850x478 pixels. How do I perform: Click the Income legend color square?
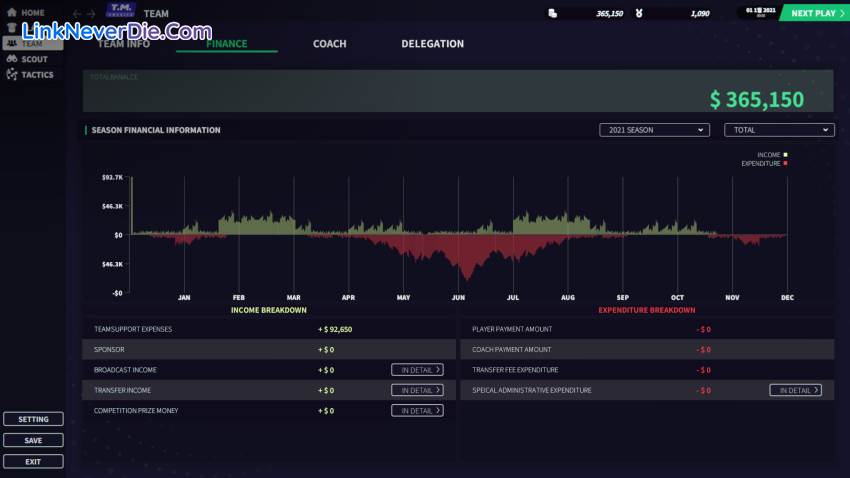click(786, 155)
